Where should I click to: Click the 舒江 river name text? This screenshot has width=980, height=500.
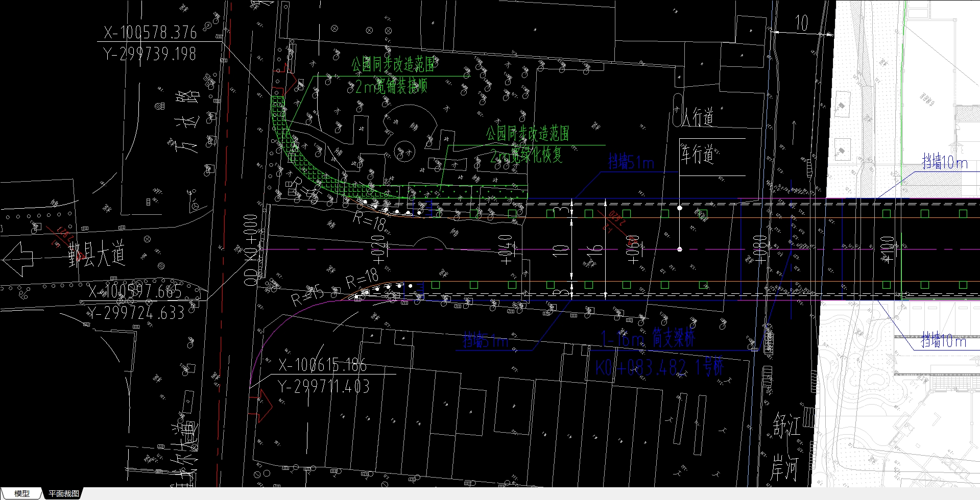(x=787, y=426)
